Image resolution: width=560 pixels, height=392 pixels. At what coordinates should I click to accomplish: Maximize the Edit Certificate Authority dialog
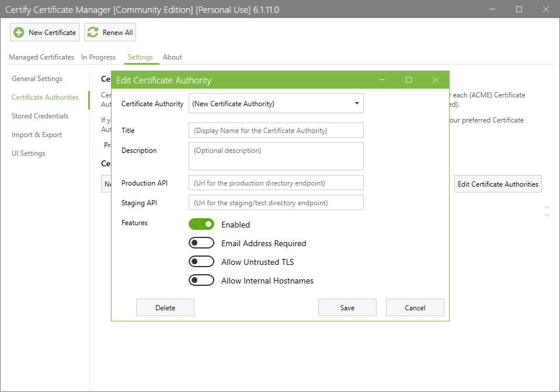tap(409, 80)
